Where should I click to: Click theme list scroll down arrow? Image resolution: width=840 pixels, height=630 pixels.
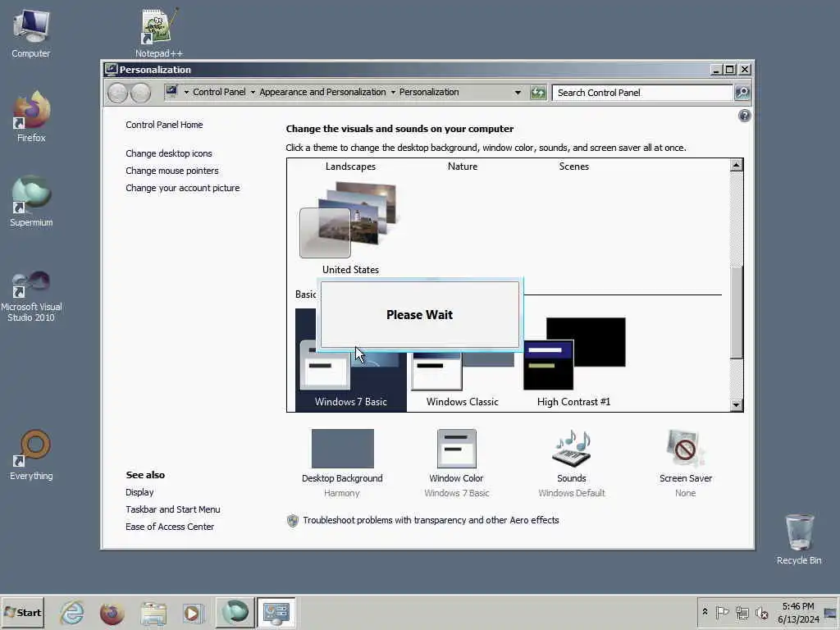click(x=736, y=405)
